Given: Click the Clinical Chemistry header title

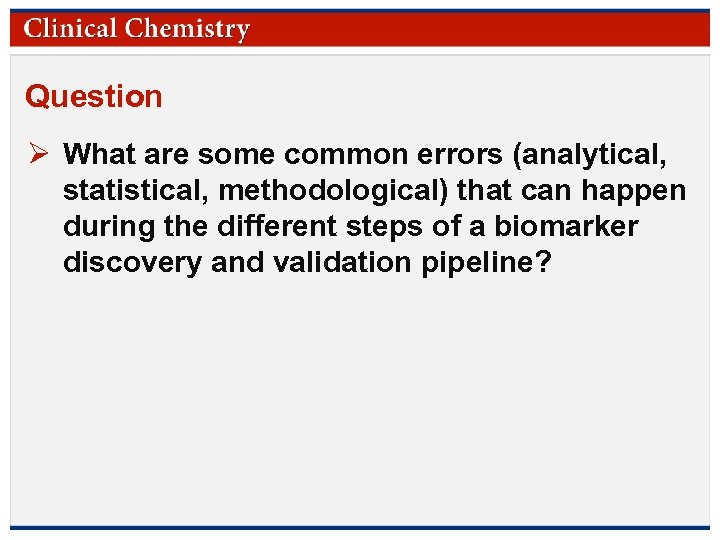Looking at the screenshot, I should click(x=137, y=28).
